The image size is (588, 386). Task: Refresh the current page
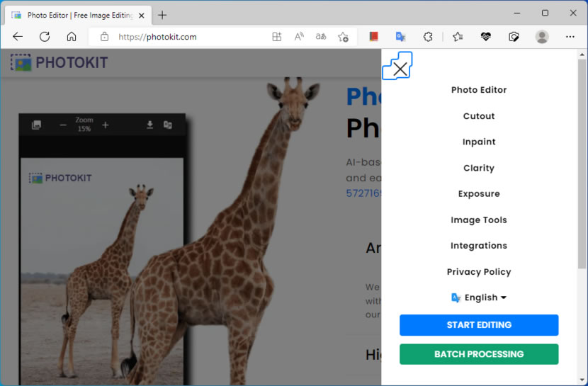[x=45, y=37]
